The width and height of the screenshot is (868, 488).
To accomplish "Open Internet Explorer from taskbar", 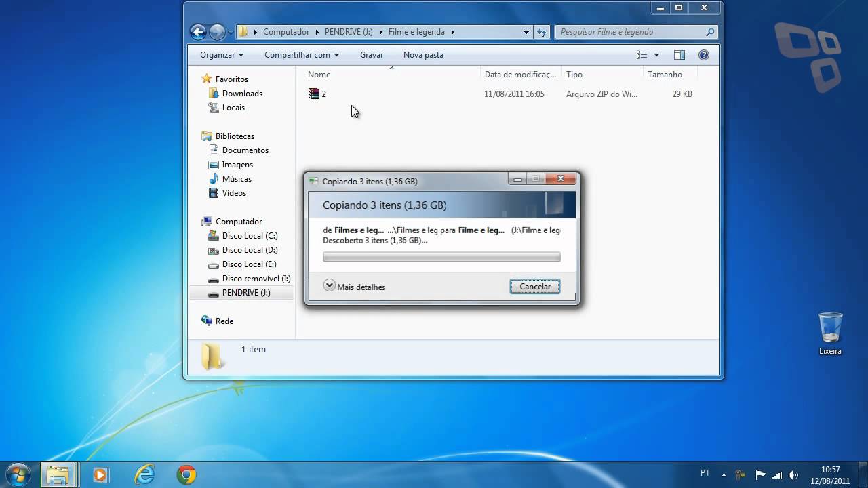I will (x=144, y=475).
